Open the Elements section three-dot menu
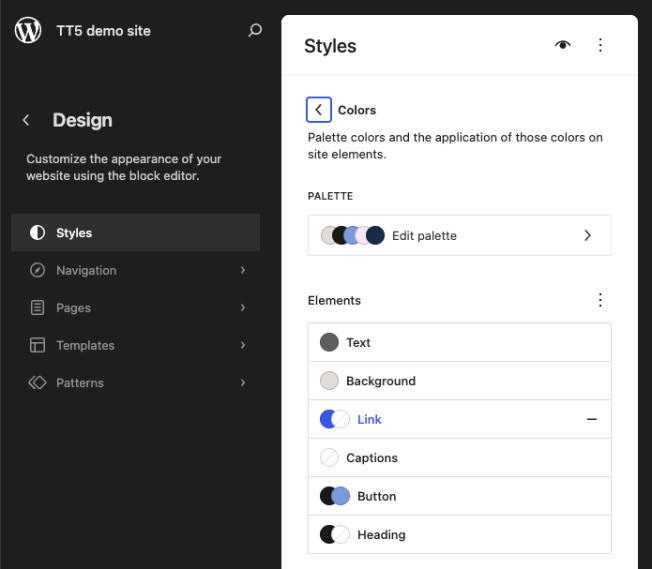The width and height of the screenshot is (652, 569). tap(600, 300)
